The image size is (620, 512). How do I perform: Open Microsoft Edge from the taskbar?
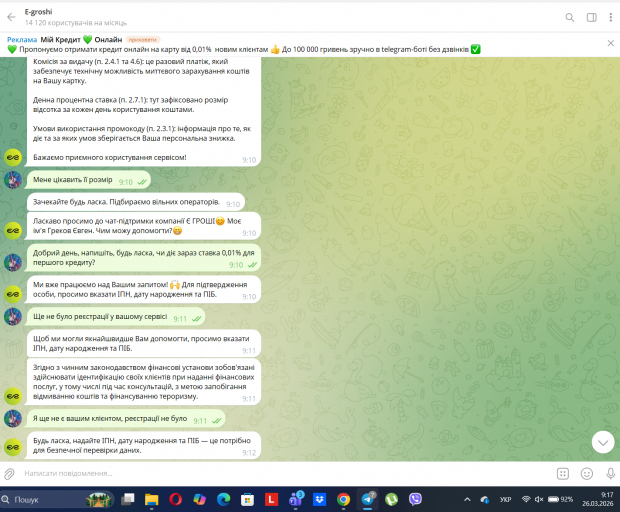223,499
